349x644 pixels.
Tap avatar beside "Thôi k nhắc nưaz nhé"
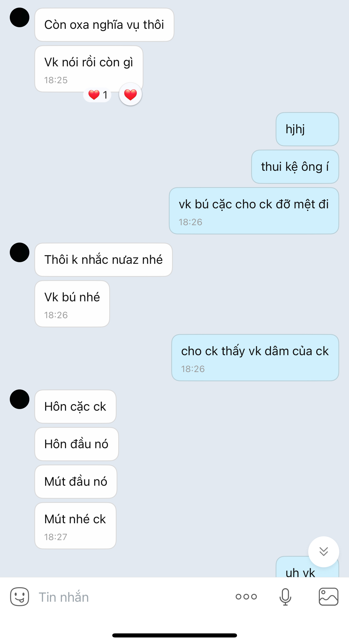20,252
